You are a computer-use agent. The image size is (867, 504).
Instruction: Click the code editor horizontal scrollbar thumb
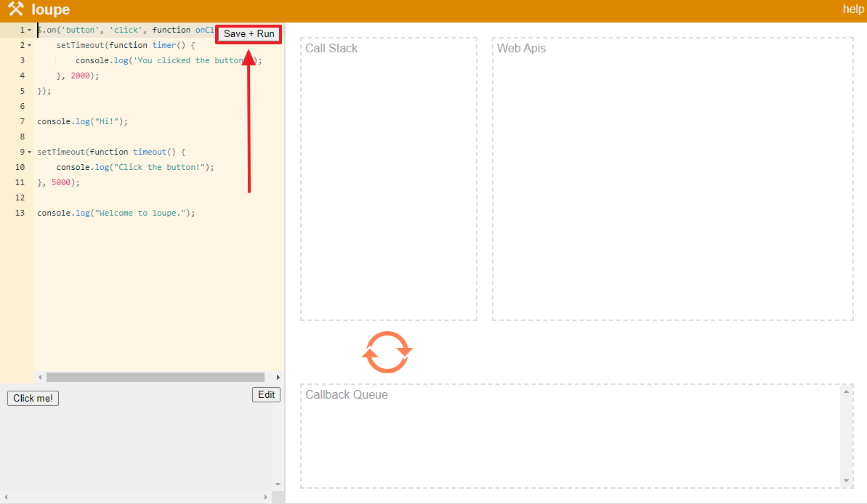[156, 377]
